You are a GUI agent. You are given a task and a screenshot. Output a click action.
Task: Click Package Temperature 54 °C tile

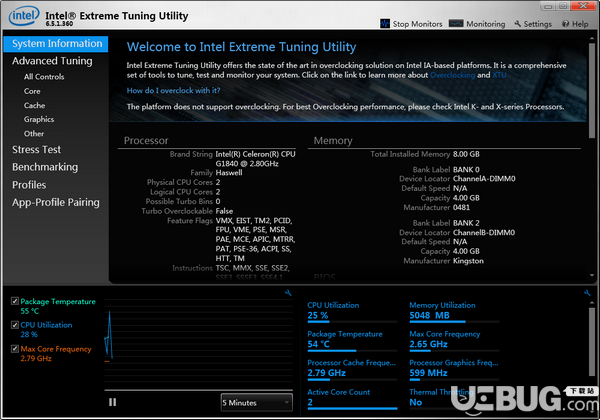[352, 341]
